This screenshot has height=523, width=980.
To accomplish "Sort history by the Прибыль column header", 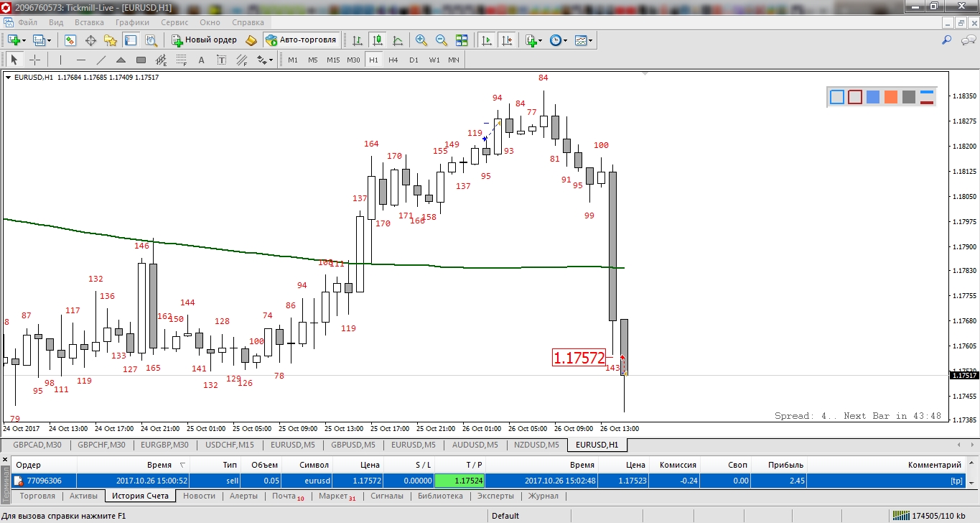I will [x=779, y=465].
